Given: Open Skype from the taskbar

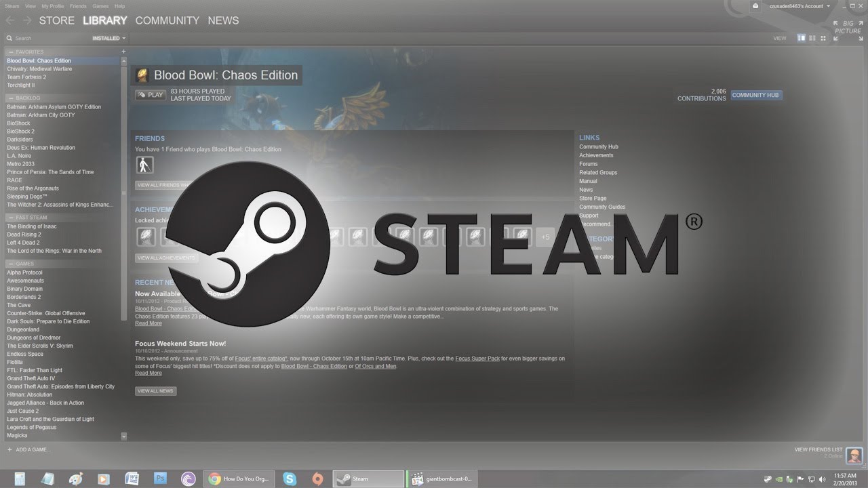Looking at the screenshot, I should point(290,479).
